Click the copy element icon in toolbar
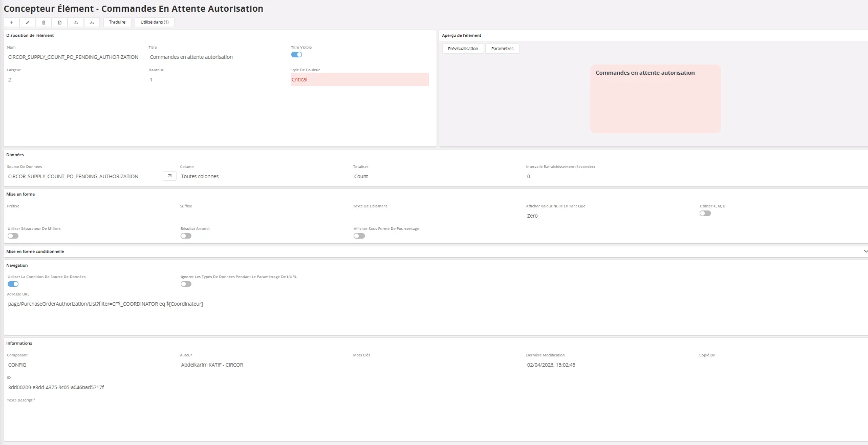 59,22
